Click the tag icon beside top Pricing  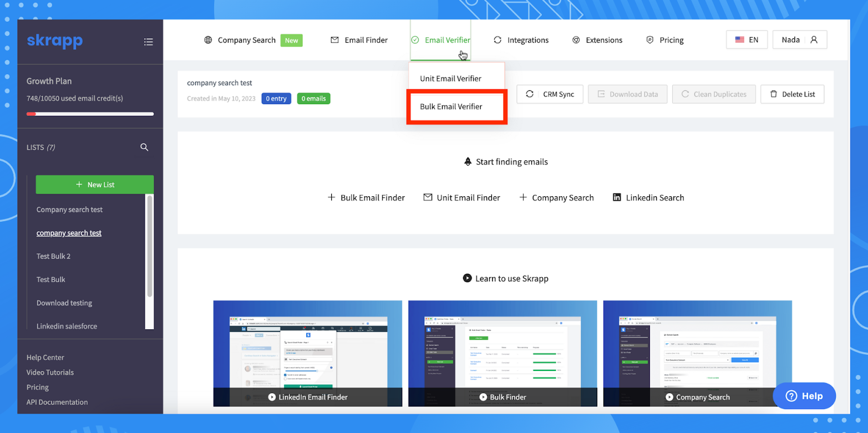(x=650, y=40)
